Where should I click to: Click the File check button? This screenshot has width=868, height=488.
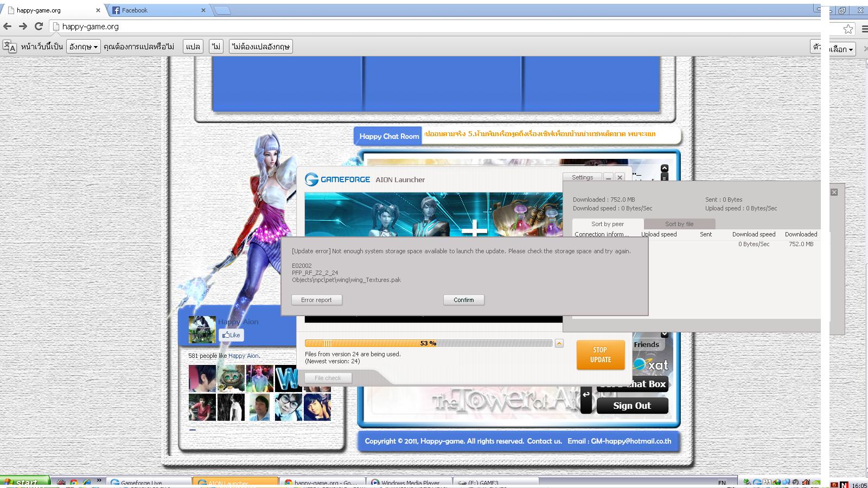[x=328, y=378]
